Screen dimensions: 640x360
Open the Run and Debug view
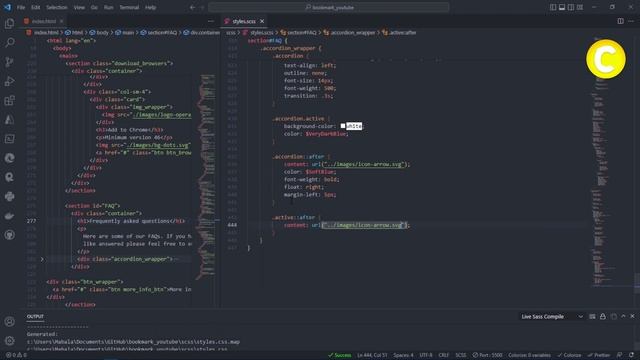click(x=9, y=81)
